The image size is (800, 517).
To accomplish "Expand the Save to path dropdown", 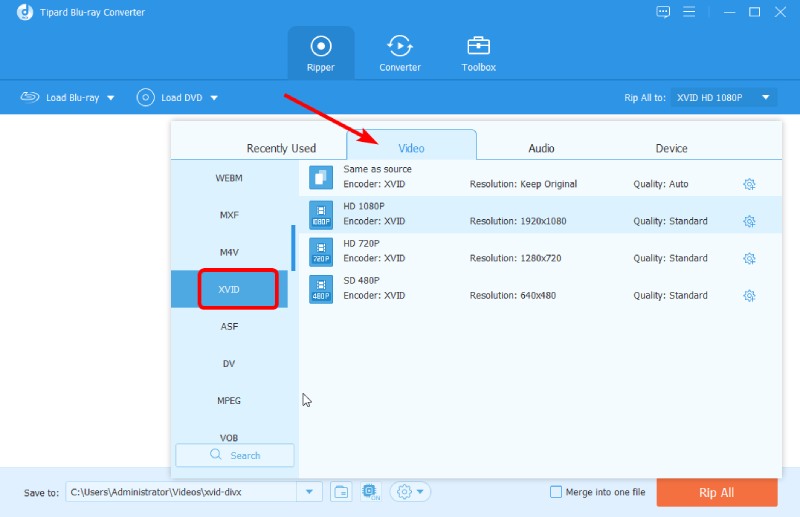I will [x=309, y=492].
